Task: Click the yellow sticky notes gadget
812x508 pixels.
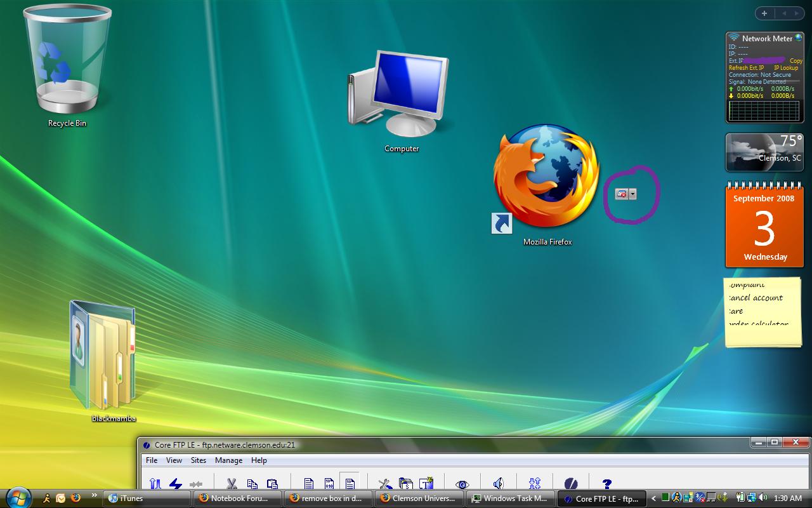Action: pyautogui.click(x=764, y=312)
